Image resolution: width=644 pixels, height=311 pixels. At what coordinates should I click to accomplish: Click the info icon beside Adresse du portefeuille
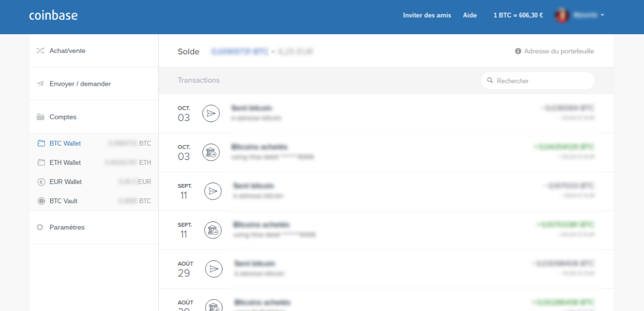point(518,51)
